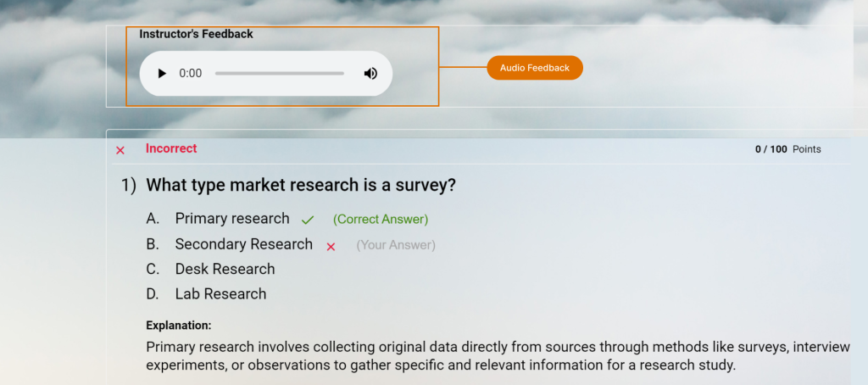Image resolution: width=868 pixels, height=385 pixels.
Task: Click the Incorrect status label
Action: pyautogui.click(x=171, y=148)
